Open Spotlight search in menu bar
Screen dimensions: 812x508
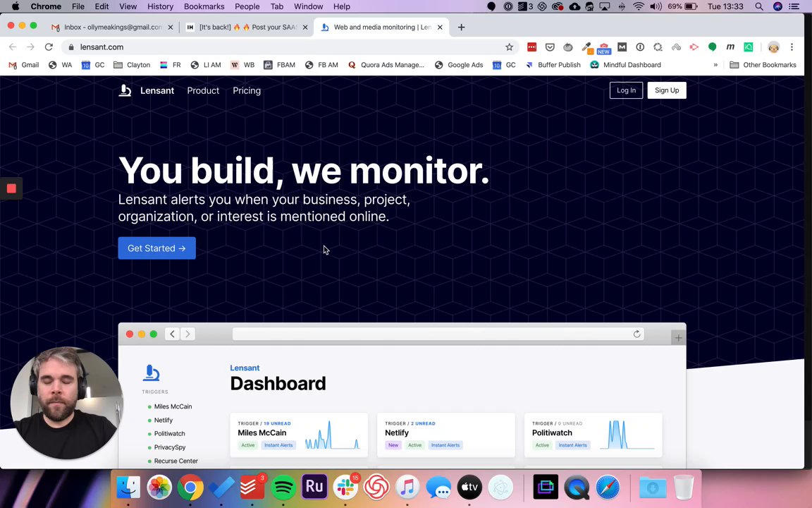pyautogui.click(x=758, y=6)
